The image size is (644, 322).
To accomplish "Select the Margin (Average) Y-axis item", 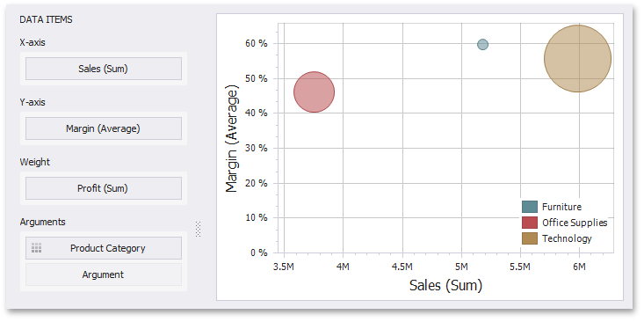I will [x=104, y=128].
